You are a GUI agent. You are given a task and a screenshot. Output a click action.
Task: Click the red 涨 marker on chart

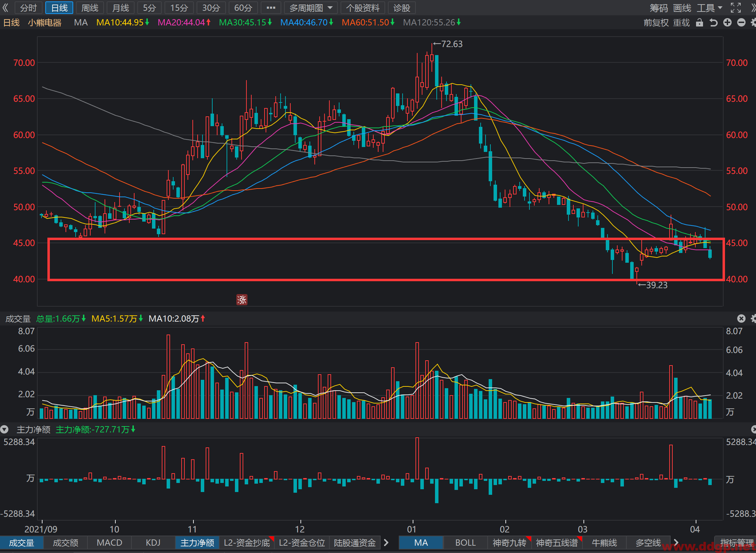242,299
